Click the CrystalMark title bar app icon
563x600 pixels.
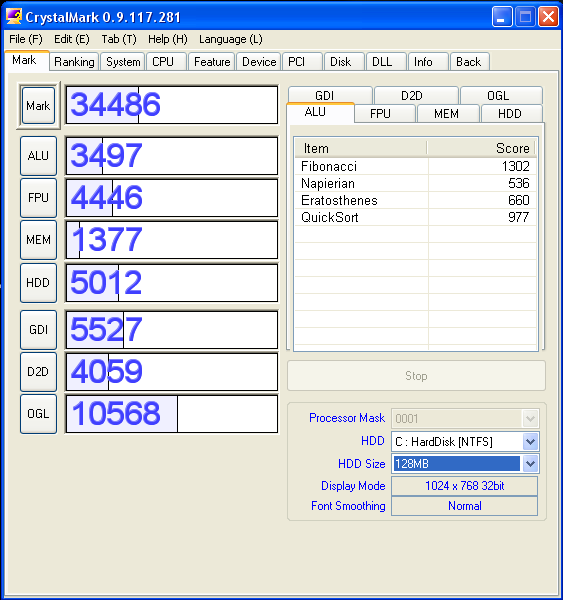pyautogui.click(x=13, y=17)
